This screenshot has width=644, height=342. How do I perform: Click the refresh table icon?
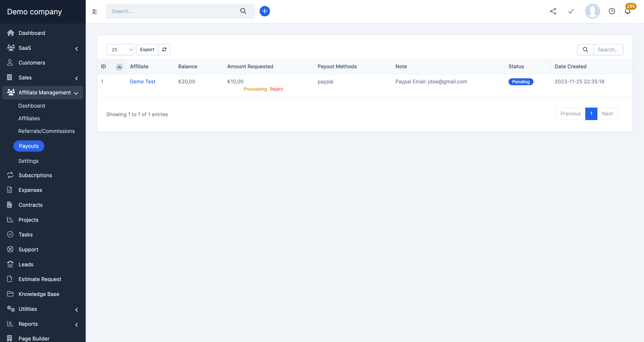click(x=164, y=50)
